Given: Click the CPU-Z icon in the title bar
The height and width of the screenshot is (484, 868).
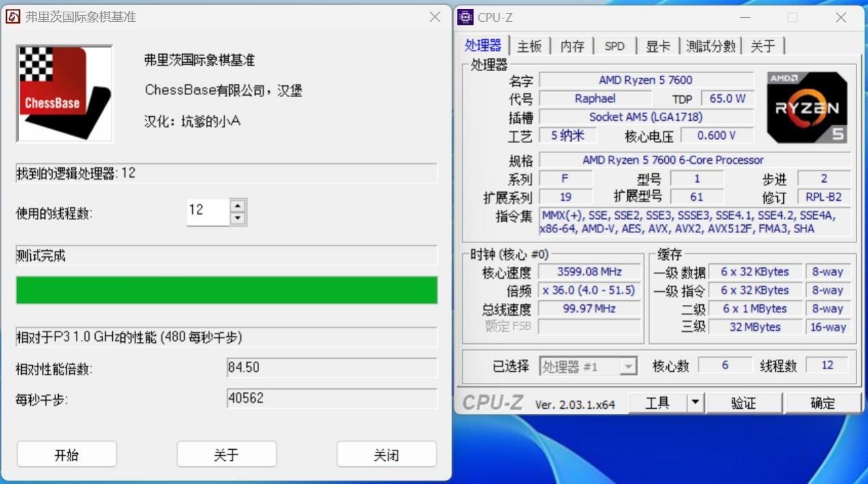Looking at the screenshot, I should pos(466,17).
